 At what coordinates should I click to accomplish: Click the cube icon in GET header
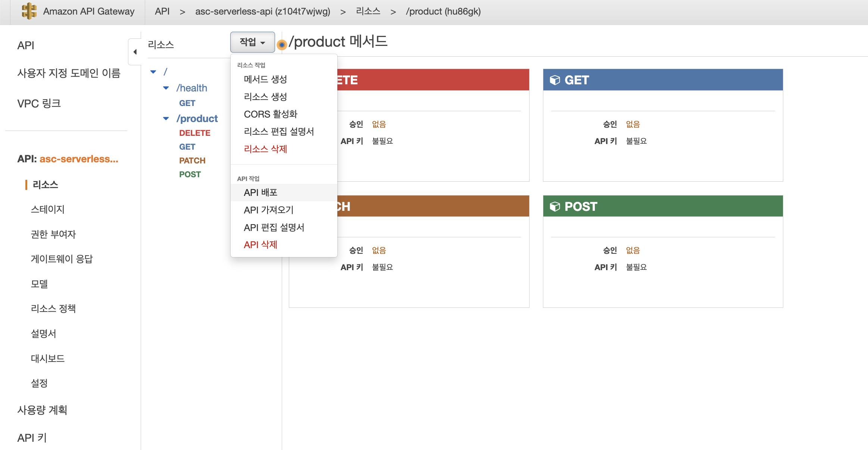(555, 80)
